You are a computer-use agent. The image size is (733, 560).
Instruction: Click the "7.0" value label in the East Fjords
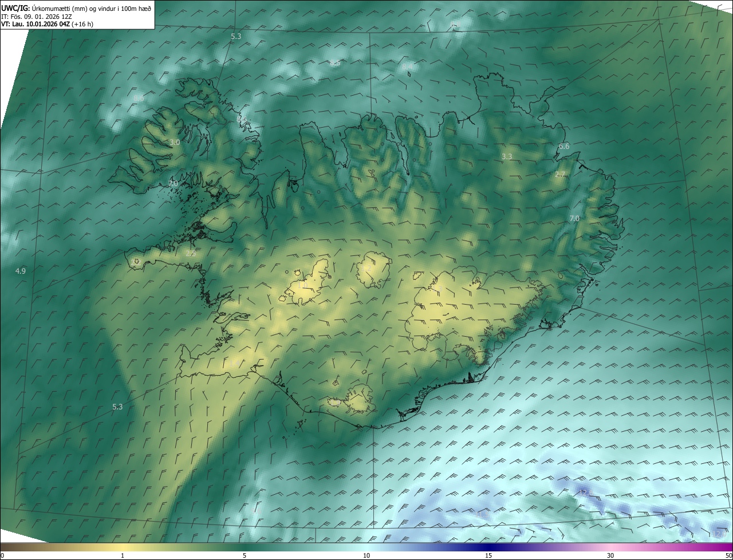[x=574, y=218]
